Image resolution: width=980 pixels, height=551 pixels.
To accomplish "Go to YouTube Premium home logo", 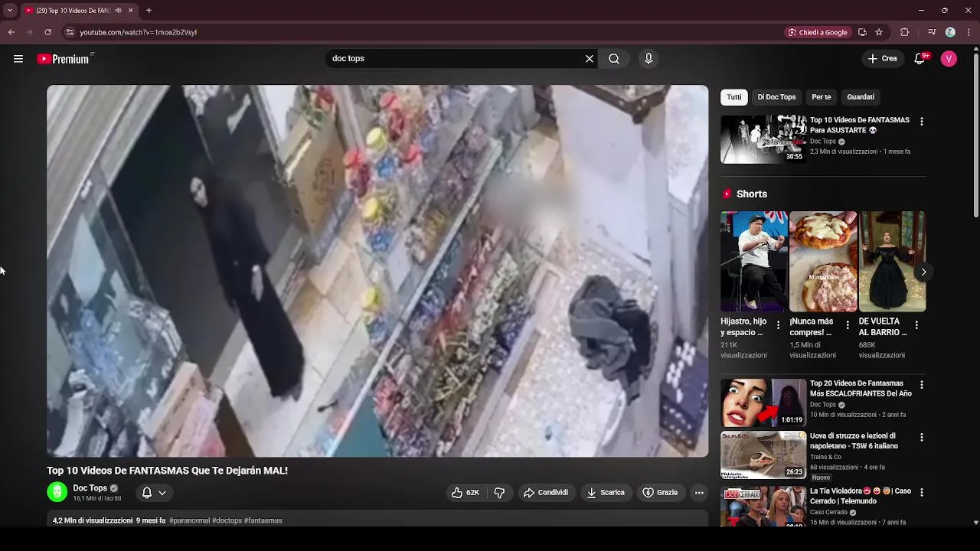I will pyautogui.click(x=64, y=59).
